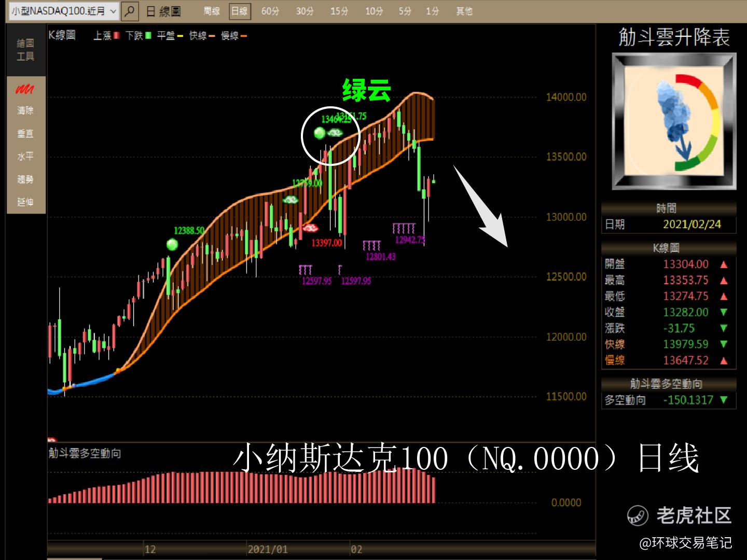
Task: Choose the 延伸 extended line tool
Action: (x=25, y=202)
